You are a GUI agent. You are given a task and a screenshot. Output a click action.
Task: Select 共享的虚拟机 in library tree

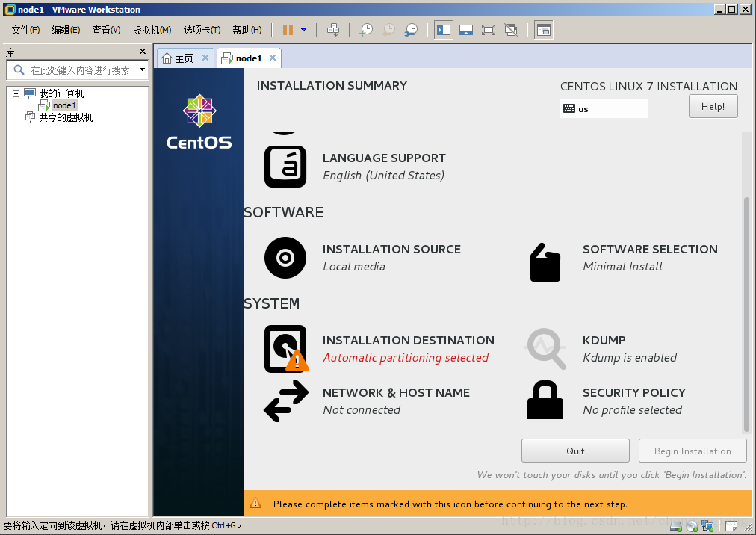click(x=66, y=117)
